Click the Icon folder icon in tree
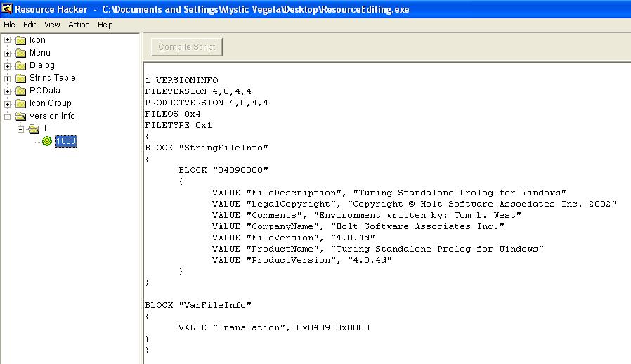Viewport: 631px width, 364px height. click(20, 40)
